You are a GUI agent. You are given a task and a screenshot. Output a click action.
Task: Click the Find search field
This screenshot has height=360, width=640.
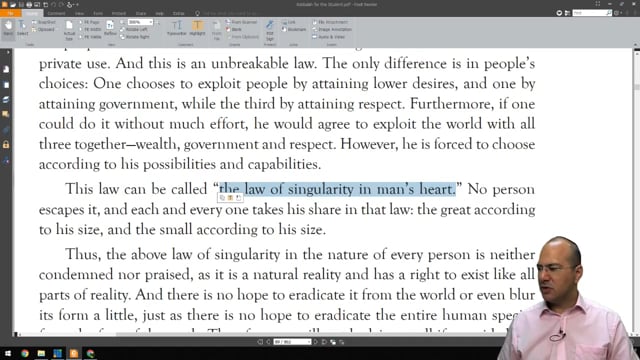[589, 13]
